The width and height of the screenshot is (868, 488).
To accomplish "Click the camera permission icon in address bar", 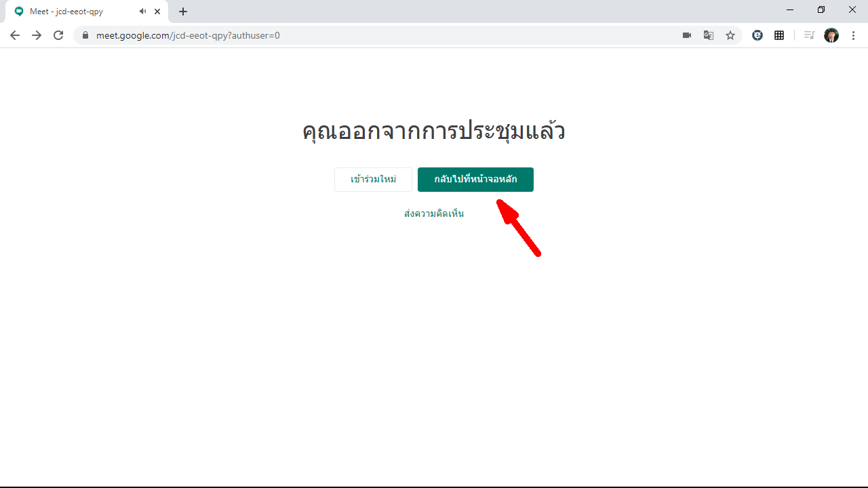I will pyautogui.click(x=687, y=35).
